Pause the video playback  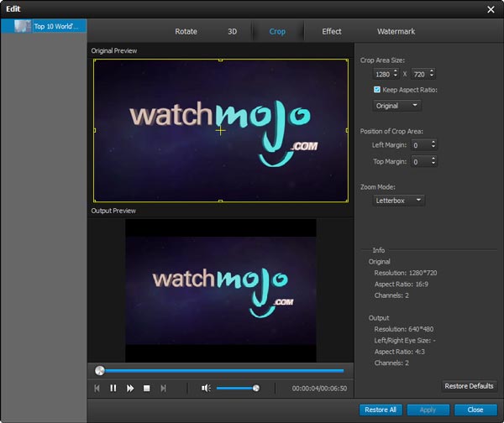[x=113, y=389]
